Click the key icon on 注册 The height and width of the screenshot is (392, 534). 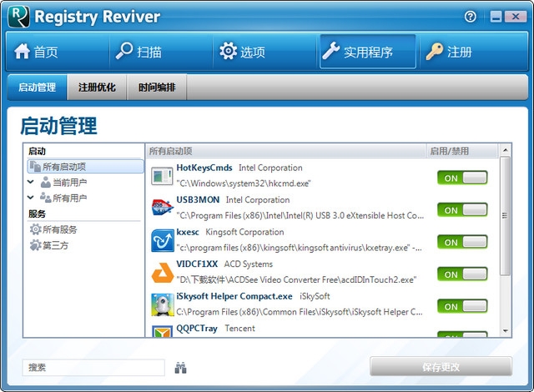(434, 51)
